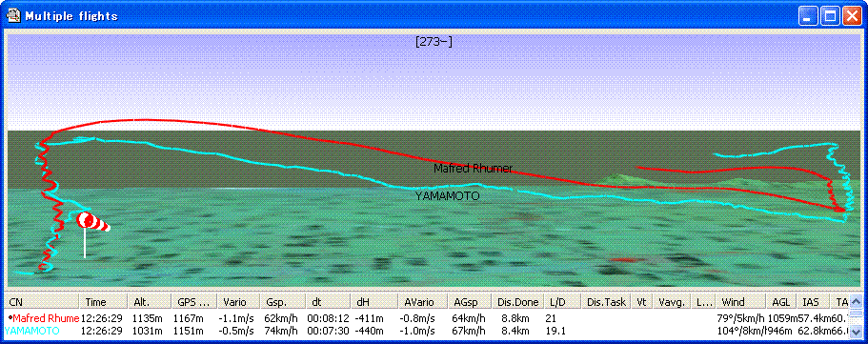Click the dt column header
This screenshot has width=868, height=344.
328,302
